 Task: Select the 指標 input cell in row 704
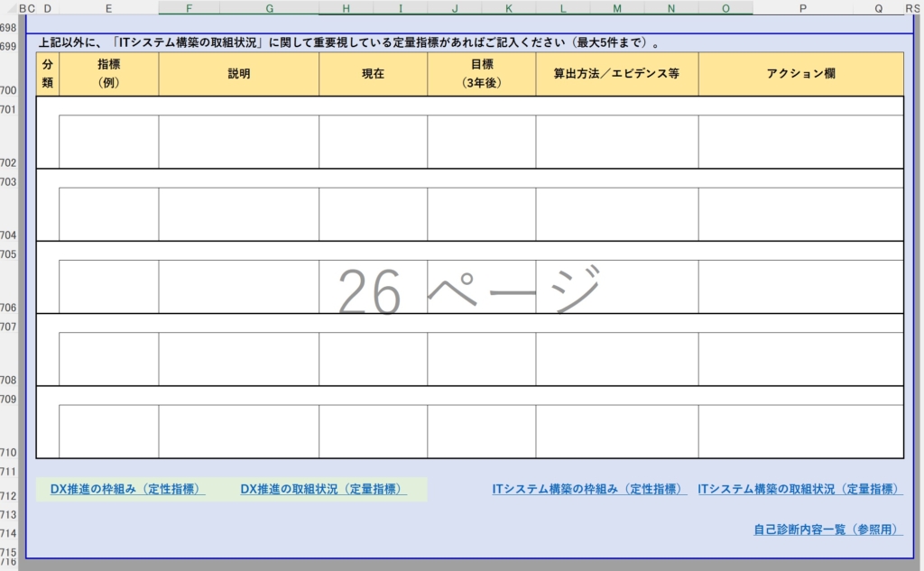point(109,215)
